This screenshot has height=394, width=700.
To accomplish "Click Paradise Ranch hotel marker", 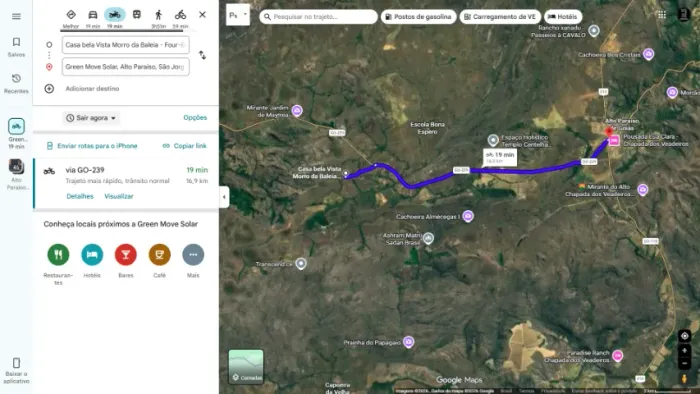I will (617, 356).
